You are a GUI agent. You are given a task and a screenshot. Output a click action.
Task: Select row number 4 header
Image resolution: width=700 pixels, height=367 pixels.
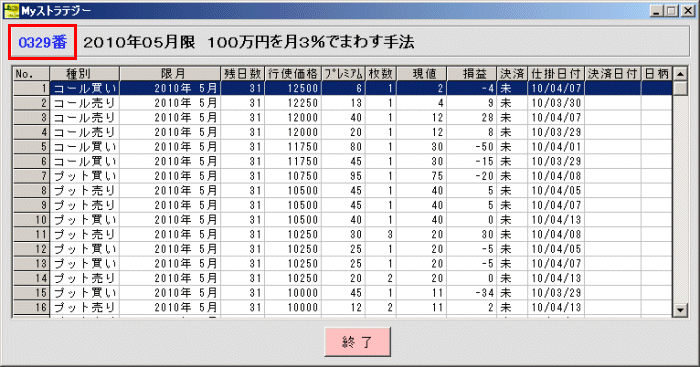[x=31, y=132]
